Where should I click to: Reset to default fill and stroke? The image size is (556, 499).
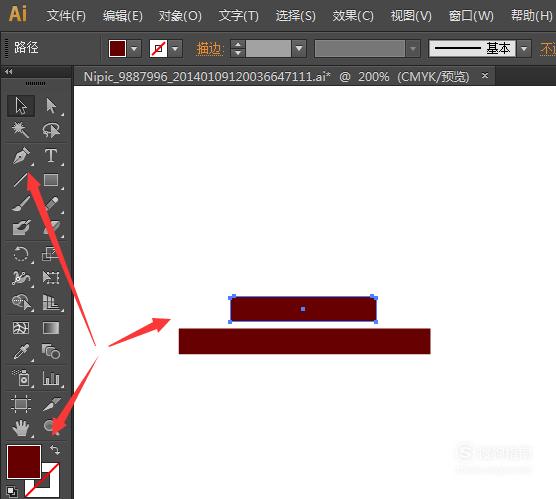coord(12,492)
